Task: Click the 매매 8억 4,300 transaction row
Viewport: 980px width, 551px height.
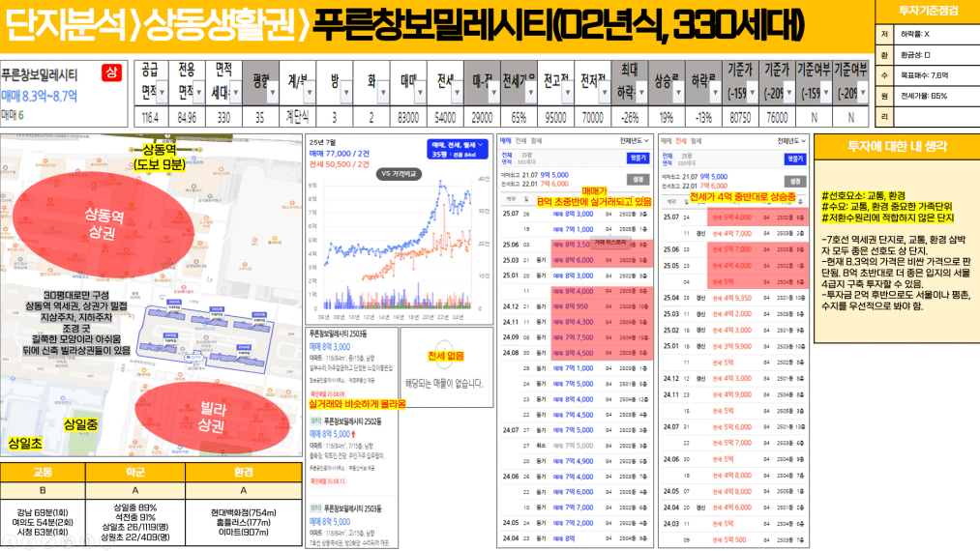Action: 575,322
